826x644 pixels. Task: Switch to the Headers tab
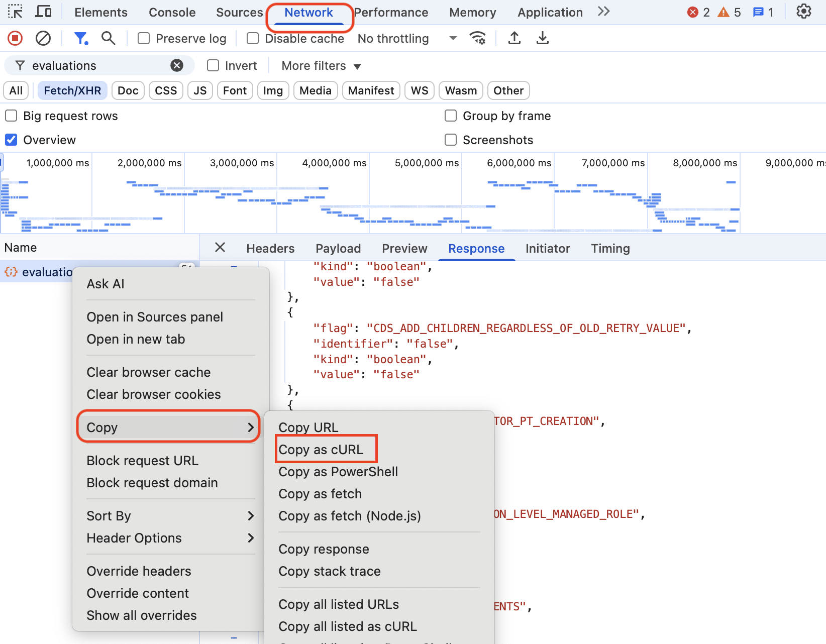270,249
